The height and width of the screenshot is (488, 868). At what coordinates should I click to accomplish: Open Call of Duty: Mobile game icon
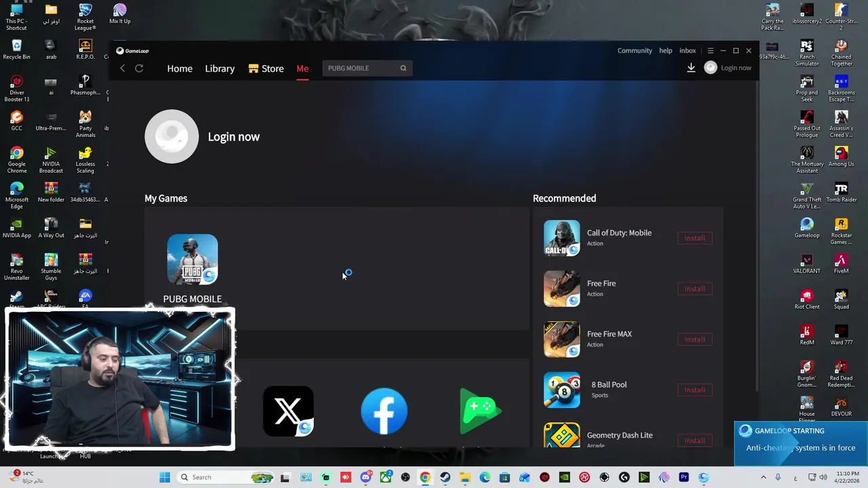tap(561, 238)
